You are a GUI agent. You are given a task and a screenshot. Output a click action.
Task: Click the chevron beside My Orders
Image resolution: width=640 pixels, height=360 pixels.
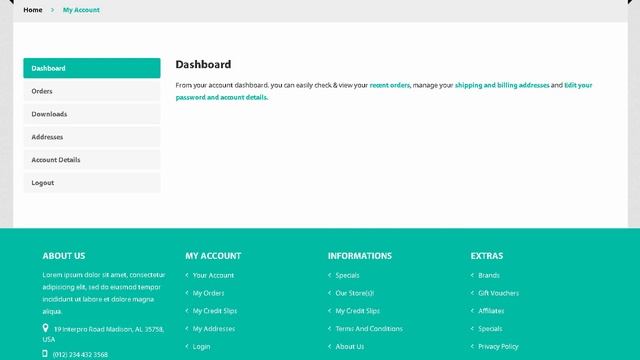(187, 293)
